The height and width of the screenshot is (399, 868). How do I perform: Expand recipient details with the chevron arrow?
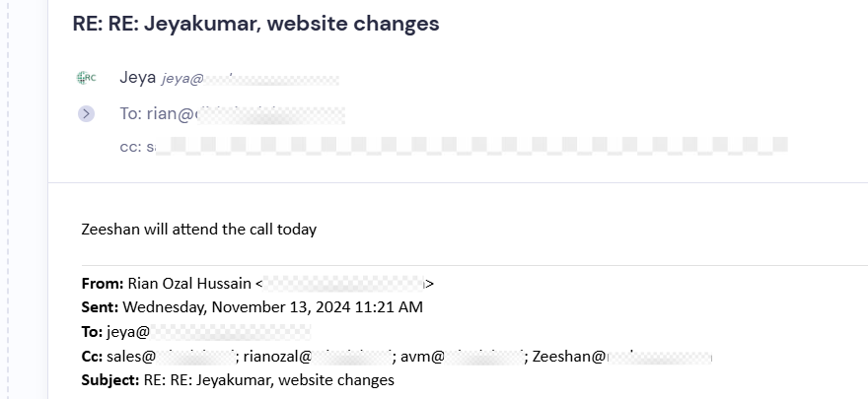[x=86, y=114]
